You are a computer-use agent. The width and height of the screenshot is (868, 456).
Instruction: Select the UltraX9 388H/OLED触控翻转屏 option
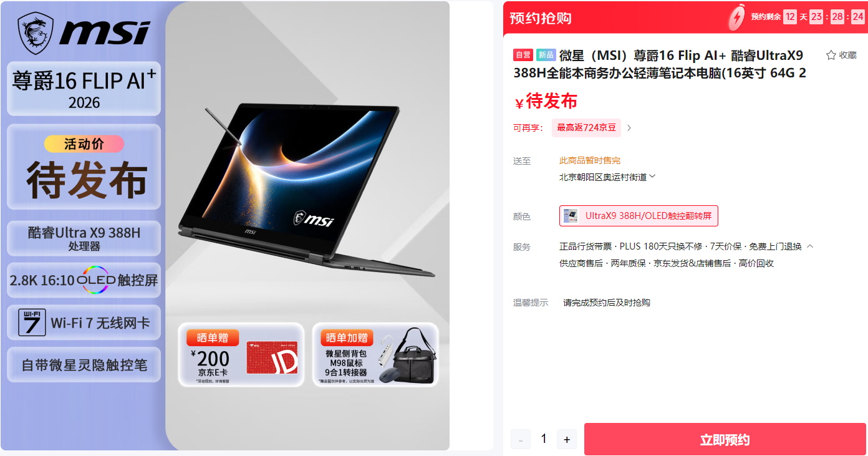pos(639,216)
